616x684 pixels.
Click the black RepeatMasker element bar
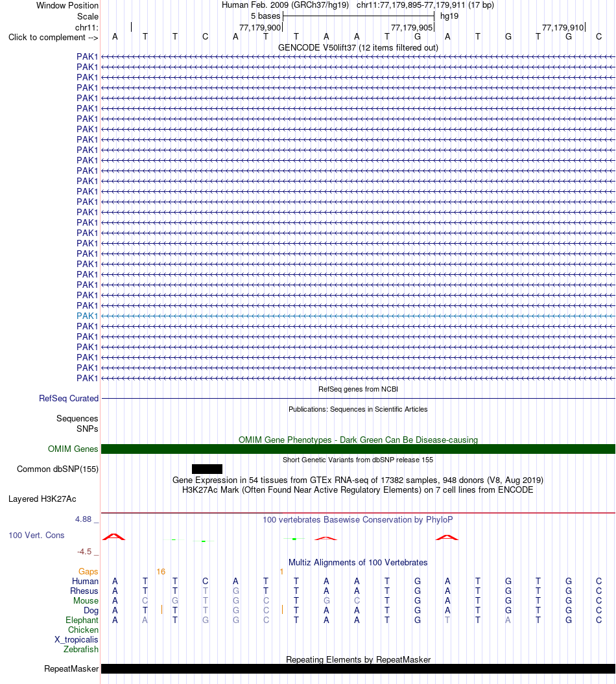tap(358, 668)
